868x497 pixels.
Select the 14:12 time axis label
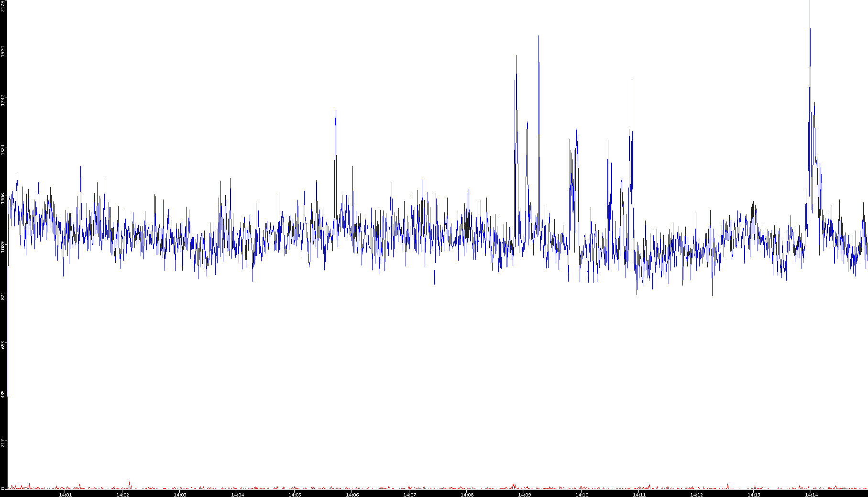tap(696, 494)
